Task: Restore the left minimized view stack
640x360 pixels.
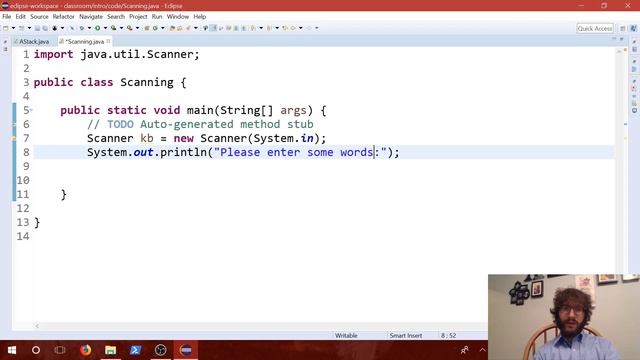Action: (5, 42)
